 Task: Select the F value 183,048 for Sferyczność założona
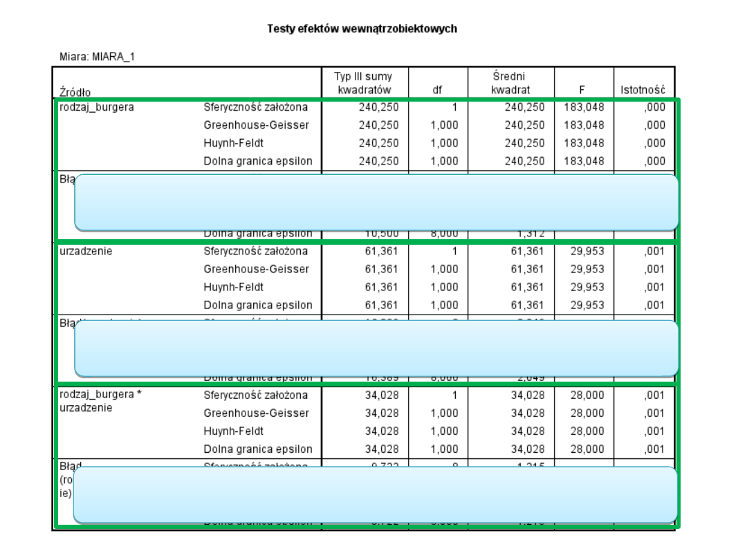point(583,107)
